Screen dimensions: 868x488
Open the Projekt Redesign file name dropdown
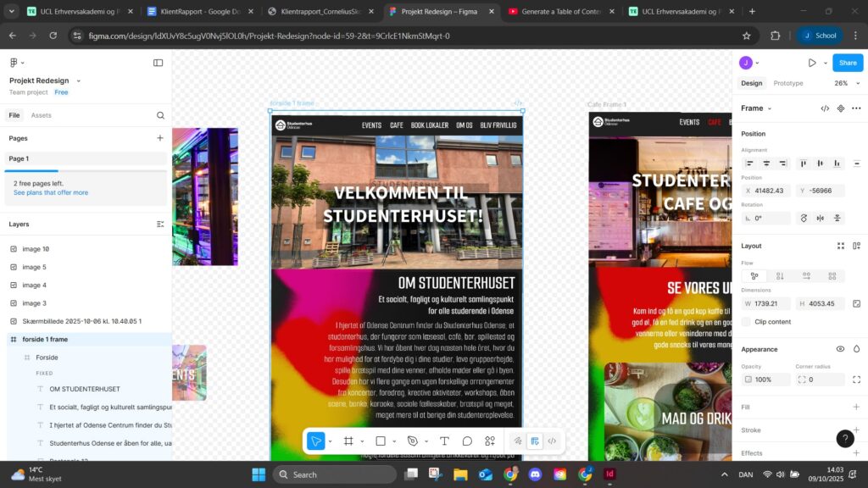coord(79,80)
